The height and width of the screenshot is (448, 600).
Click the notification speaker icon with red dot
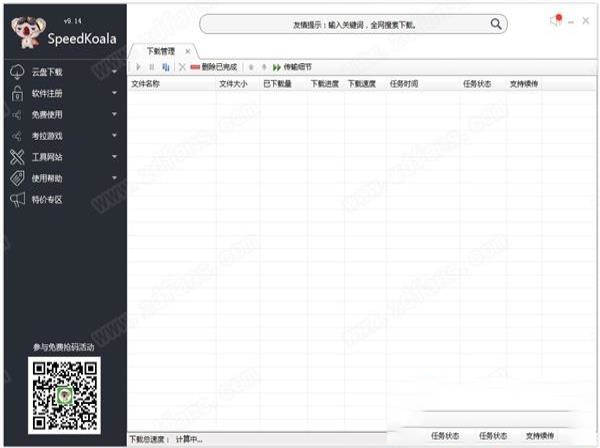[556, 20]
